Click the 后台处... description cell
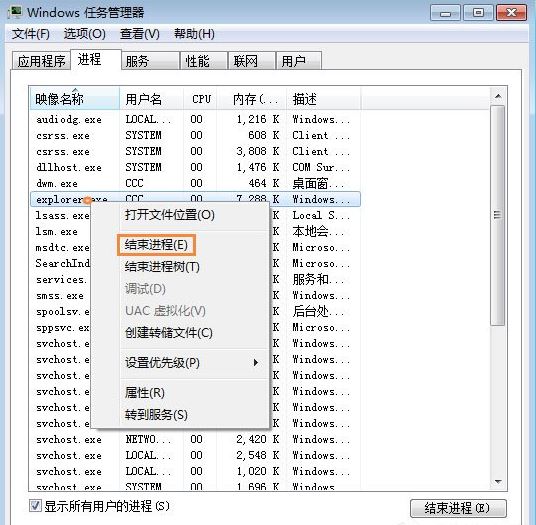Screen dimensions: 536x525 [x=318, y=311]
